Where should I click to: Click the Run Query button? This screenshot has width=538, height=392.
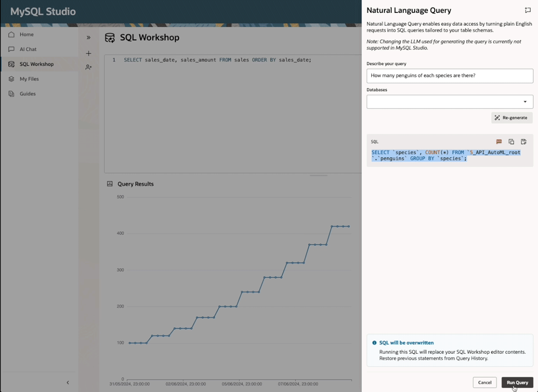tap(516, 382)
